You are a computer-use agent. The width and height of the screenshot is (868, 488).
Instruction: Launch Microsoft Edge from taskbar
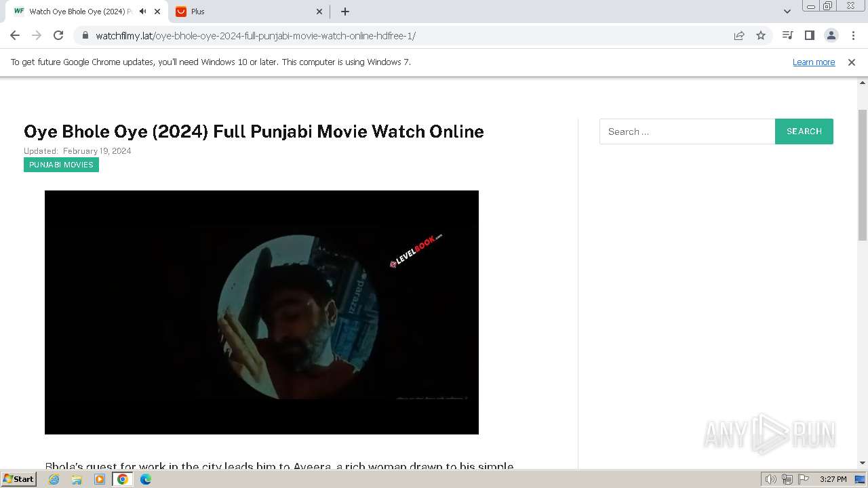click(146, 479)
